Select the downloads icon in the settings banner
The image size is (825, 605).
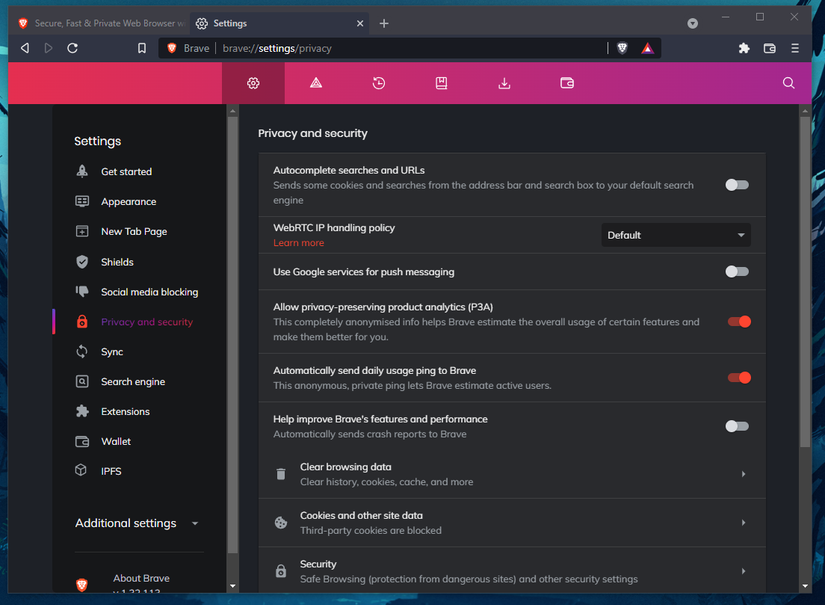tap(504, 83)
